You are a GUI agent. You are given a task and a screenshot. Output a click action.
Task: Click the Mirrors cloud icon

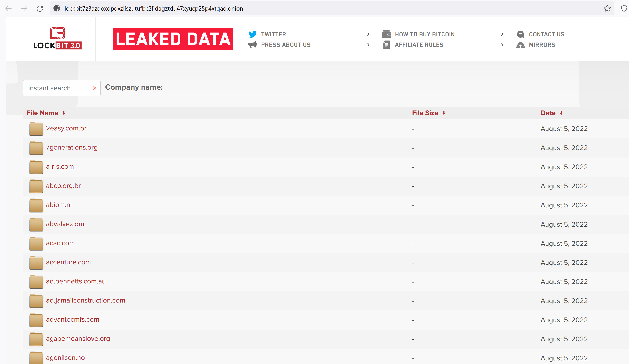(x=520, y=45)
